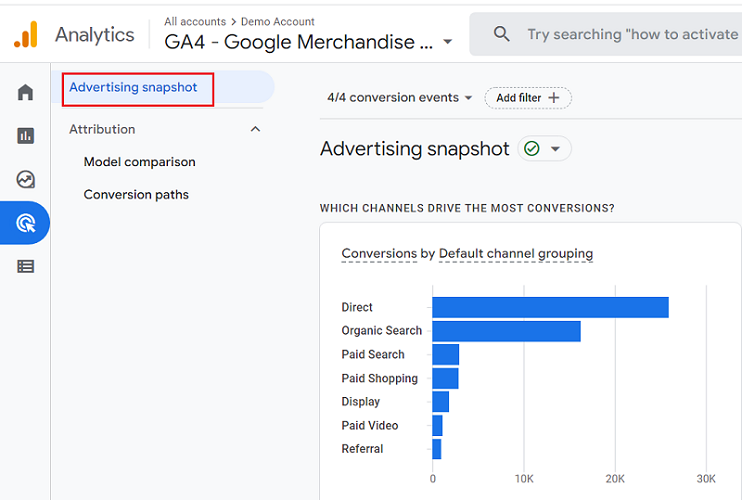Click the Display bar in the chart
Viewport: 742px width, 500px height.
pyautogui.click(x=441, y=402)
